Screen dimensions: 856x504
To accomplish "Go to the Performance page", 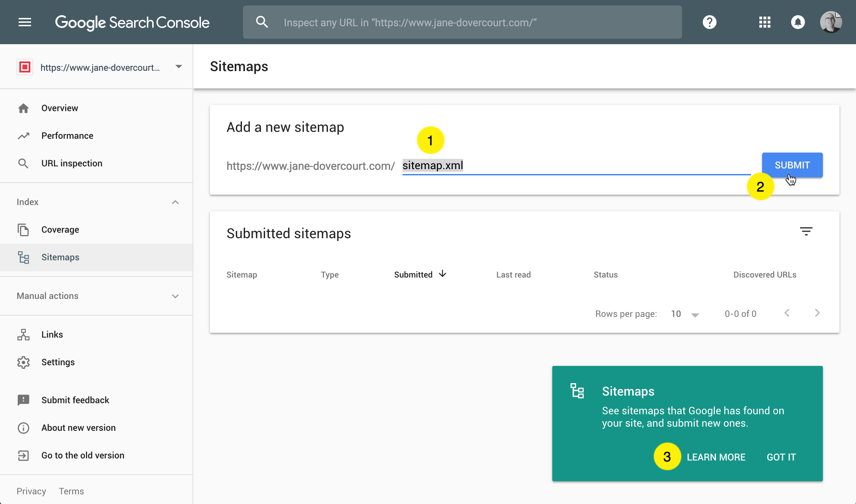I will tap(67, 136).
